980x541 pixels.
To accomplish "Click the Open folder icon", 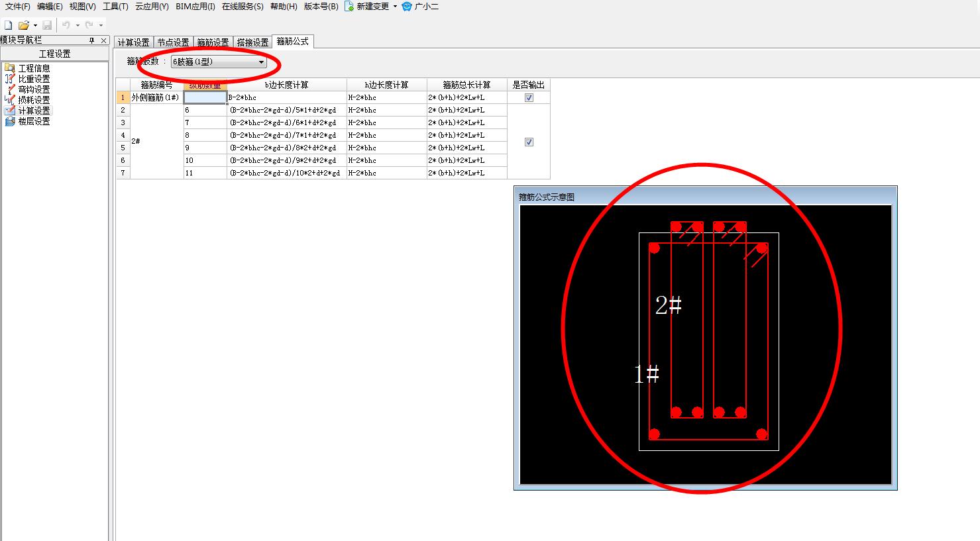I will click(24, 25).
